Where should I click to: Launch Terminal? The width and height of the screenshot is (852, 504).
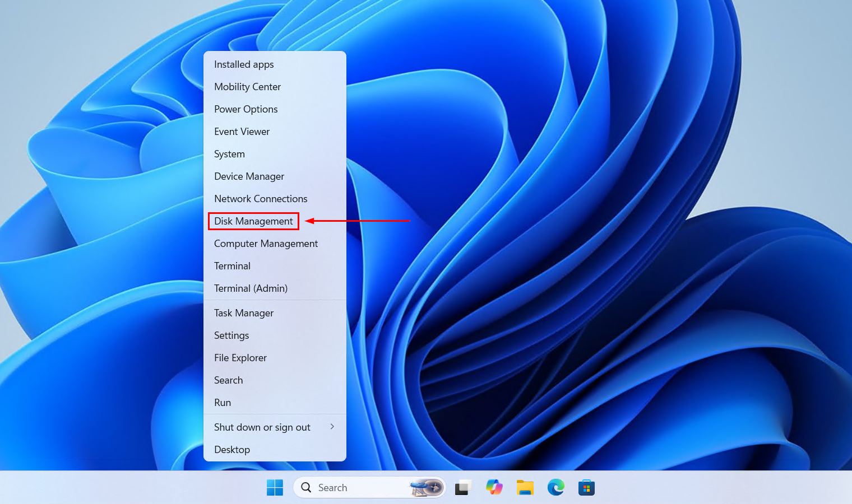point(275,266)
